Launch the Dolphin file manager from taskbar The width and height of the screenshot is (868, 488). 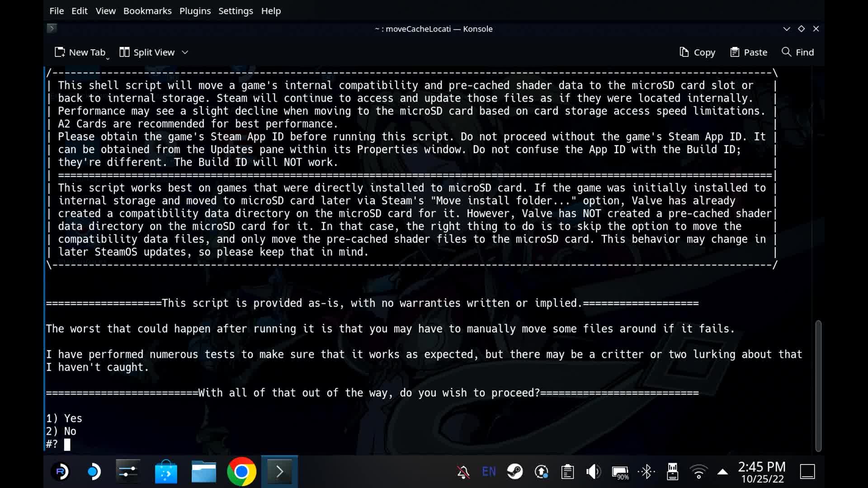point(203,471)
